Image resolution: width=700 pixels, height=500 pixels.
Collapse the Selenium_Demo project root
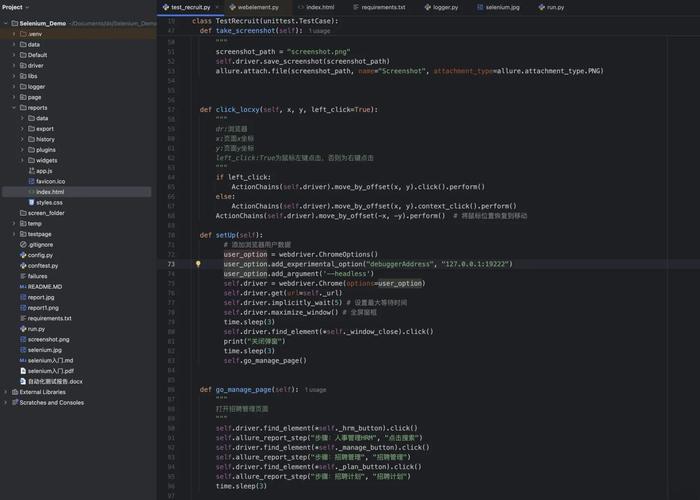click(6, 23)
